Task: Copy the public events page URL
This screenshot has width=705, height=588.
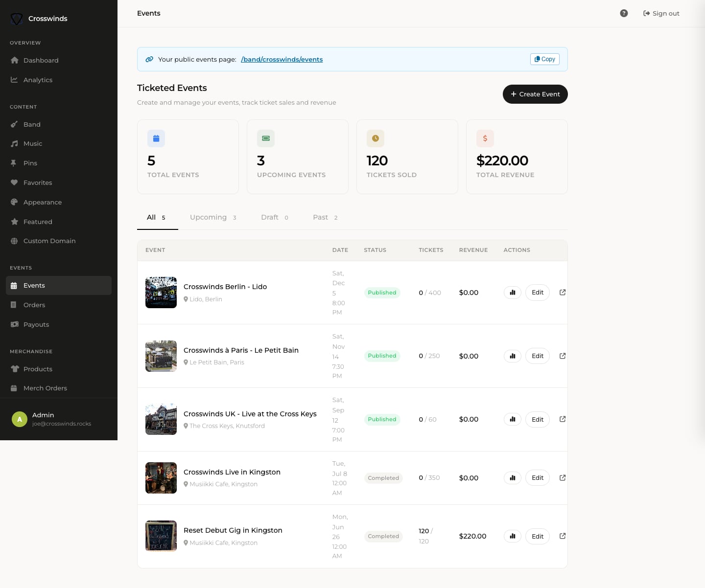Action: [x=544, y=59]
